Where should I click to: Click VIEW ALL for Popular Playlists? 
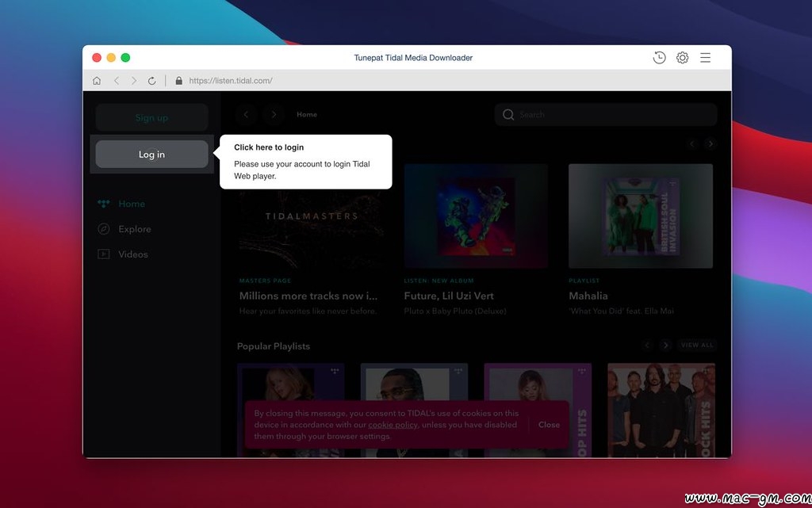[697, 345]
